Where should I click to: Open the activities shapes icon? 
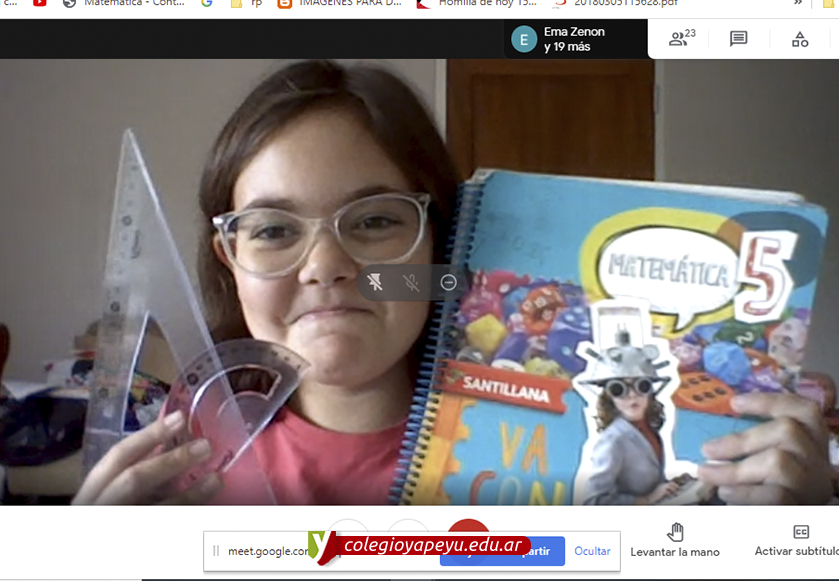799,39
